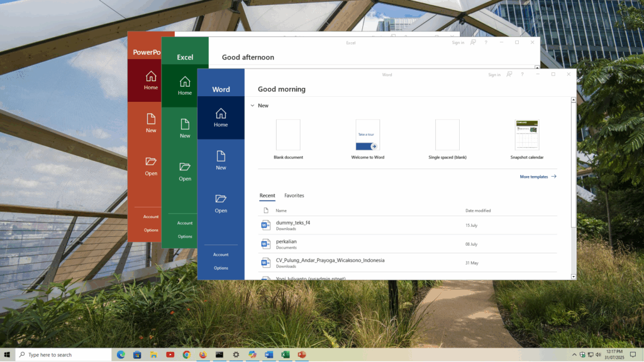This screenshot has width=644, height=362.
Task: Collapse the New section chevron in Word
Action: (252, 106)
